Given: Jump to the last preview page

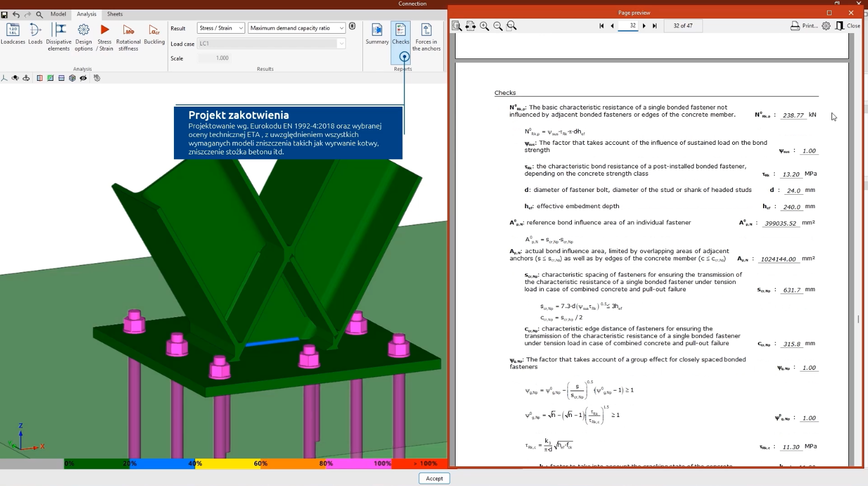Looking at the screenshot, I should click(654, 26).
